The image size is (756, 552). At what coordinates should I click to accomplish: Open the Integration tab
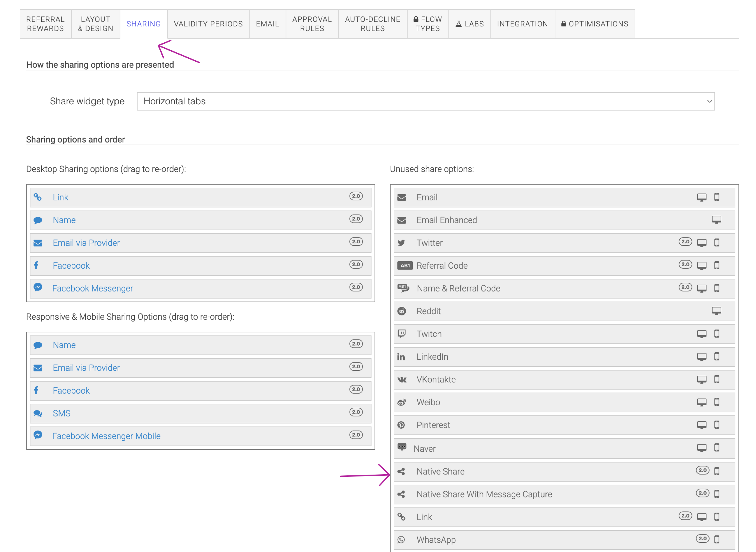click(x=522, y=24)
